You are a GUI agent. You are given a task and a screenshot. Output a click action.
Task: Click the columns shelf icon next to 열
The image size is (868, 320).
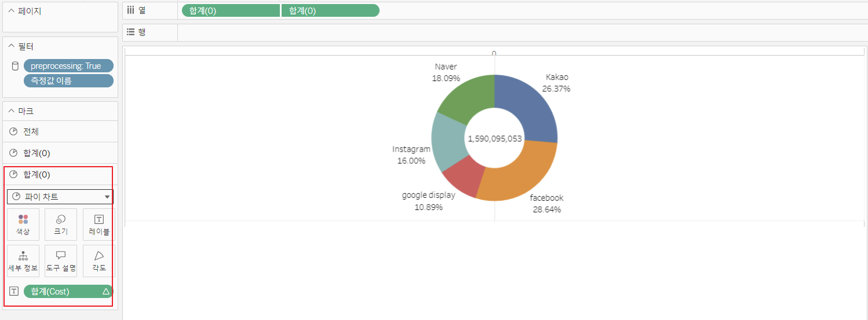(131, 10)
